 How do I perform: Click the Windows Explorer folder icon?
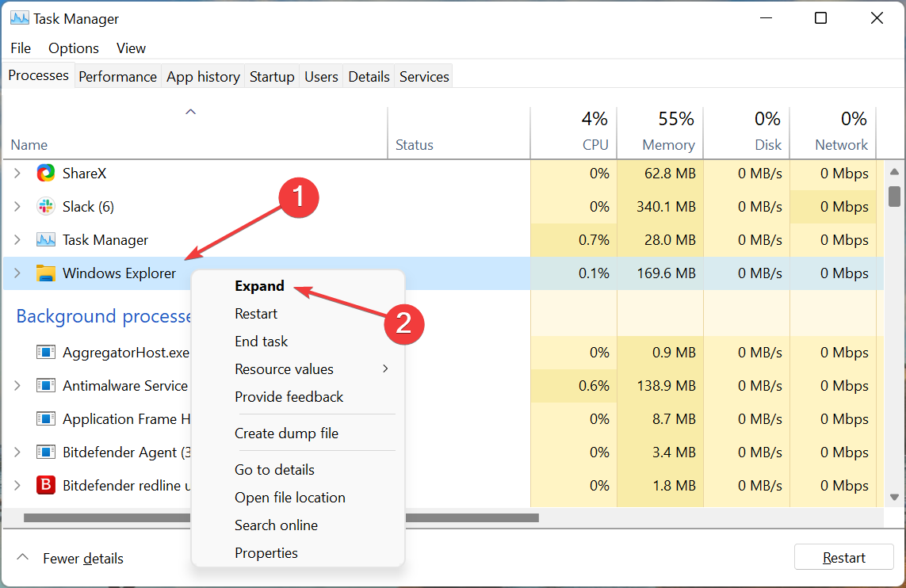click(45, 273)
